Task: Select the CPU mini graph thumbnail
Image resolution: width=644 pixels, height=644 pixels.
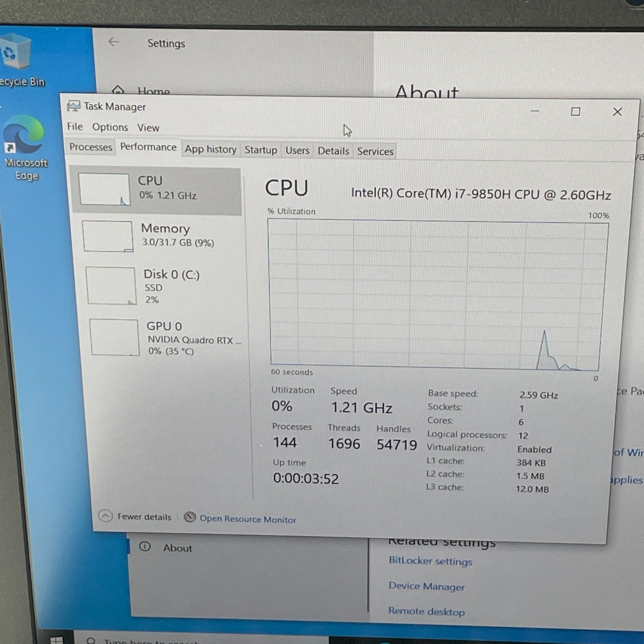Action: pos(104,189)
